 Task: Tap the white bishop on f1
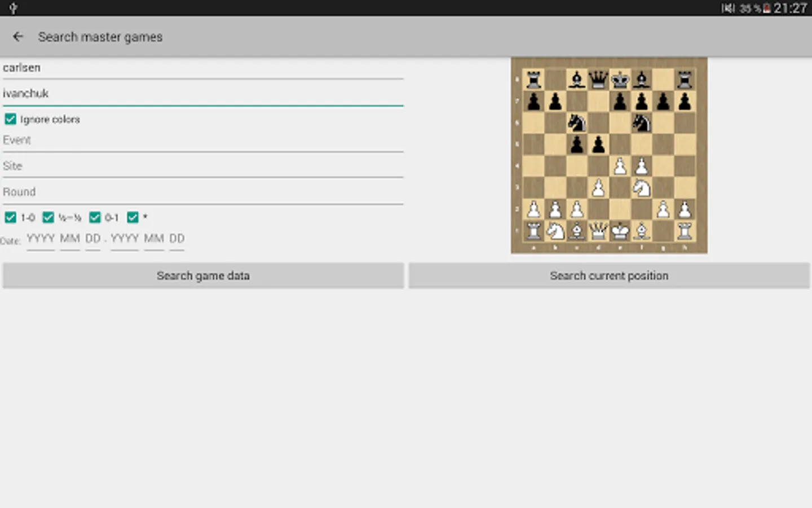(642, 231)
